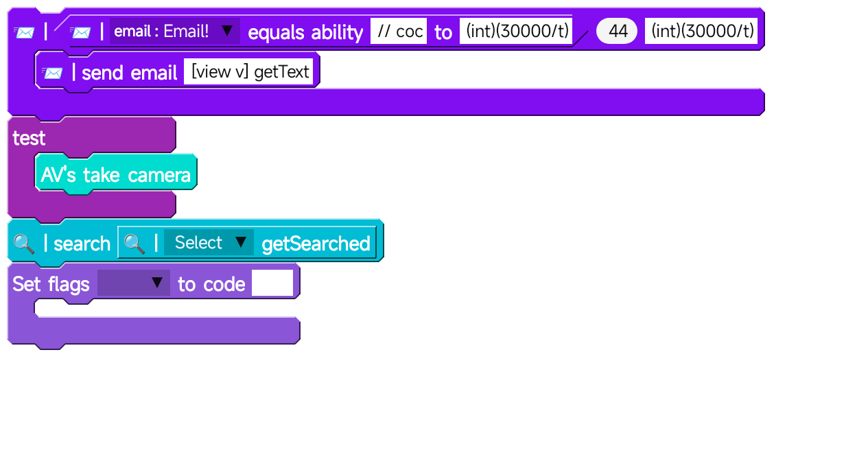
Task: Select the purple 'test' block
Action: coord(29,138)
